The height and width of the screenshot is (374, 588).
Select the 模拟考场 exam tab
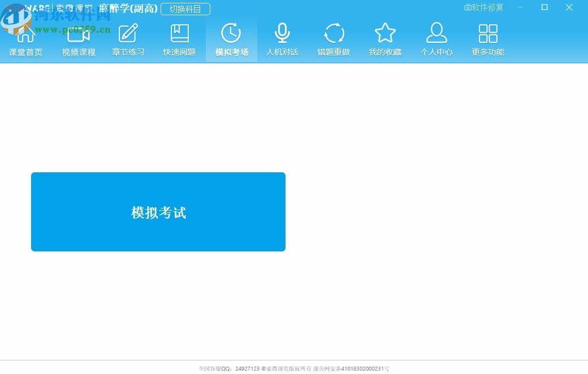(231, 40)
